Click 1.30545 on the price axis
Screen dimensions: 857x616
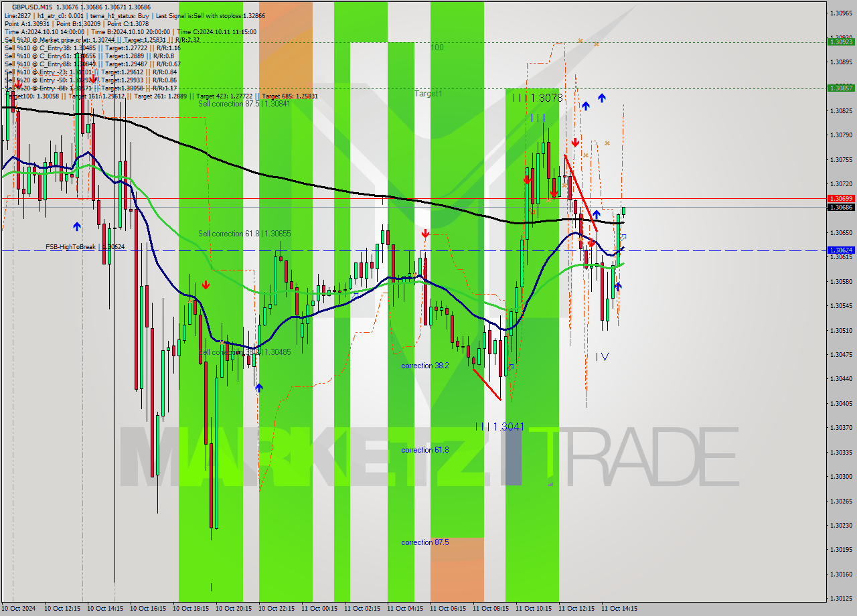841,305
